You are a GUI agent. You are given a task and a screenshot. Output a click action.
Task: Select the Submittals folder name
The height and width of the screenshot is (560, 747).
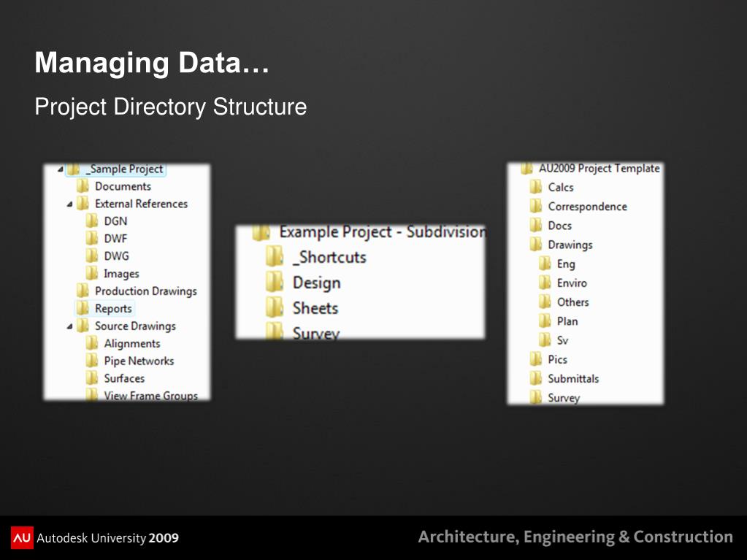(x=574, y=379)
